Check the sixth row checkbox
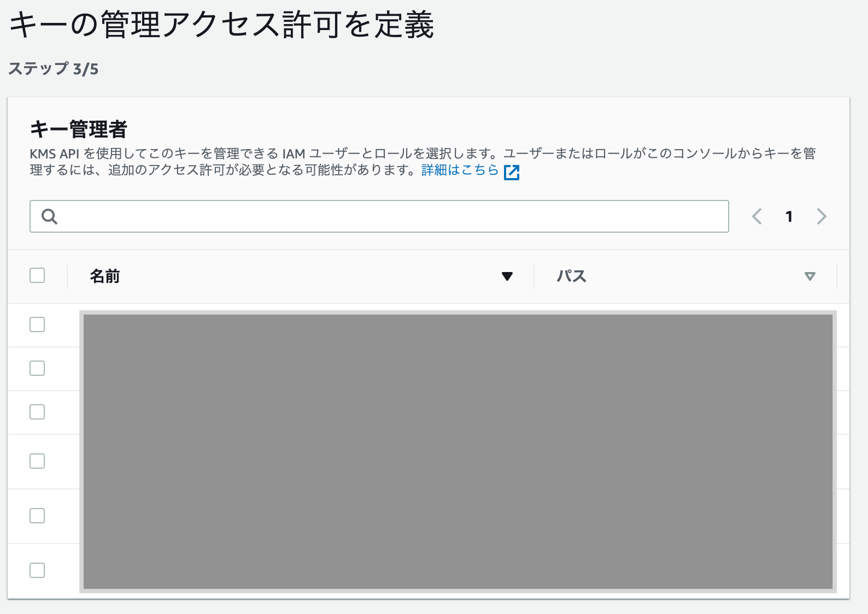This screenshot has width=868, height=614. pos(37,570)
